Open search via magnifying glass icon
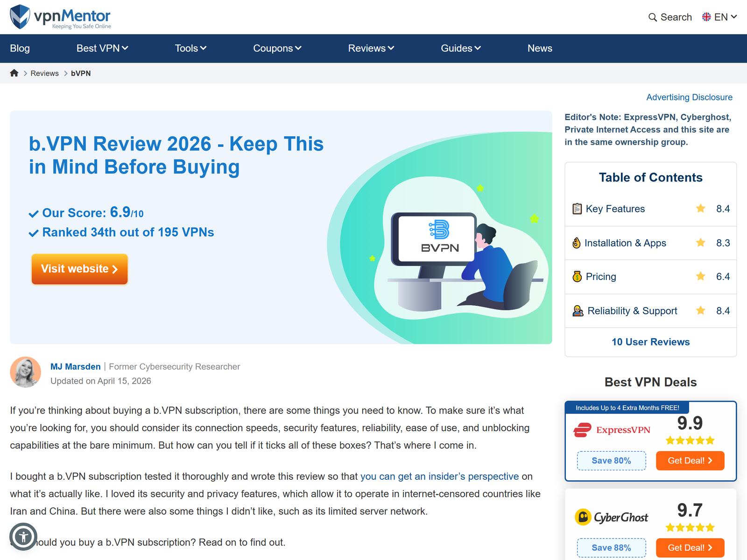Viewport: 747px width, 560px height. click(653, 17)
